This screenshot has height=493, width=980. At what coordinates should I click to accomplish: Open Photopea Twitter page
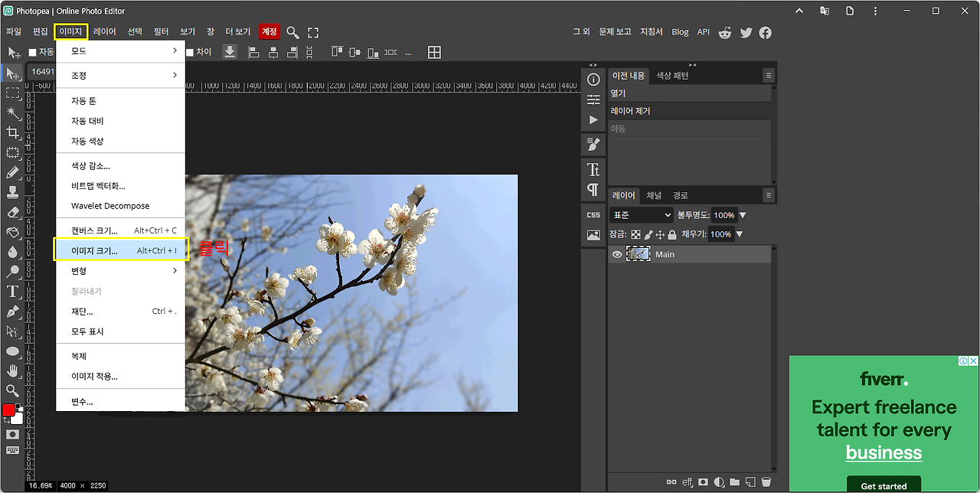[x=746, y=32]
